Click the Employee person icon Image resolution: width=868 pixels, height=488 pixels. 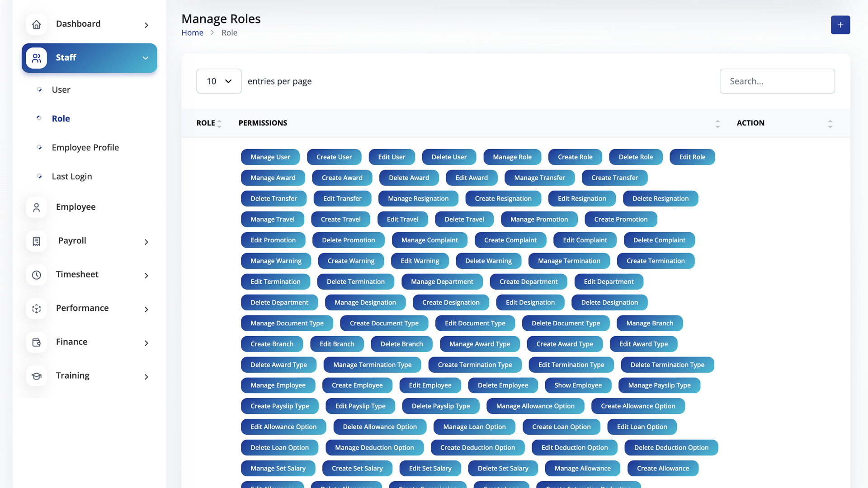[x=37, y=207]
